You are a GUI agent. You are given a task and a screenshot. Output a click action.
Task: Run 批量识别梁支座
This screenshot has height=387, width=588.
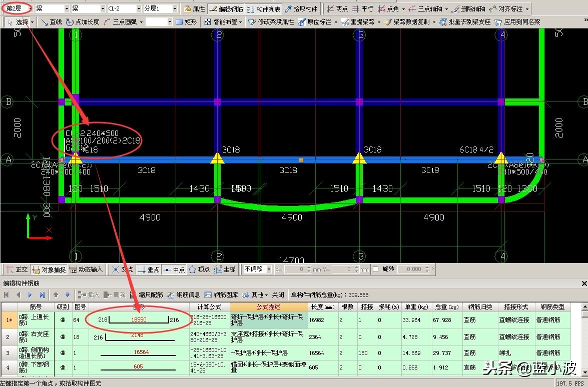463,21
